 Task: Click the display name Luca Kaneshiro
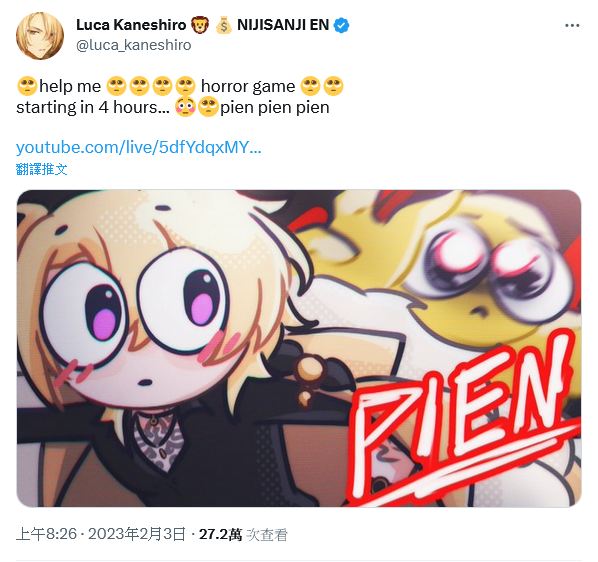point(131,25)
